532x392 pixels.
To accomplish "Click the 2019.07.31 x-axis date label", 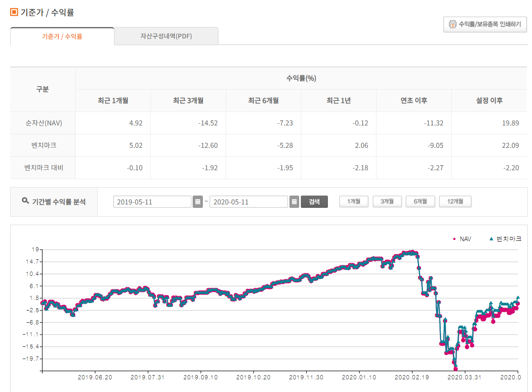I will pyautogui.click(x=147, y=378).
